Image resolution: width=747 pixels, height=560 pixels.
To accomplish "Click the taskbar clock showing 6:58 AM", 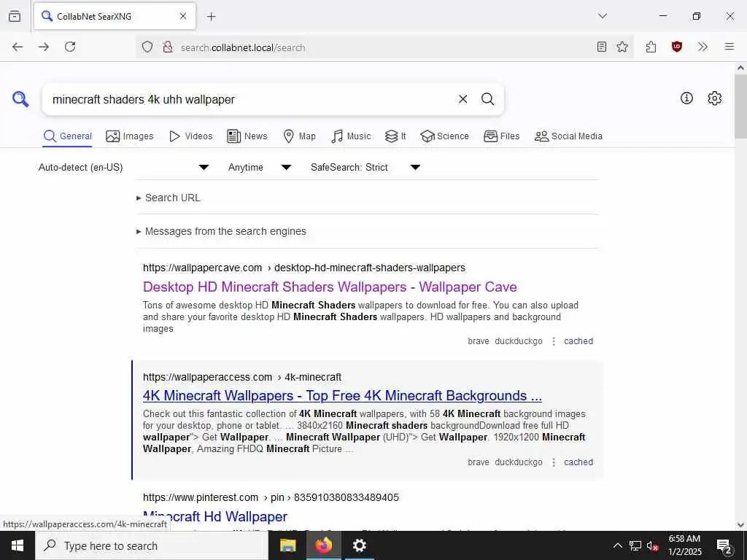I will [684, 545].
